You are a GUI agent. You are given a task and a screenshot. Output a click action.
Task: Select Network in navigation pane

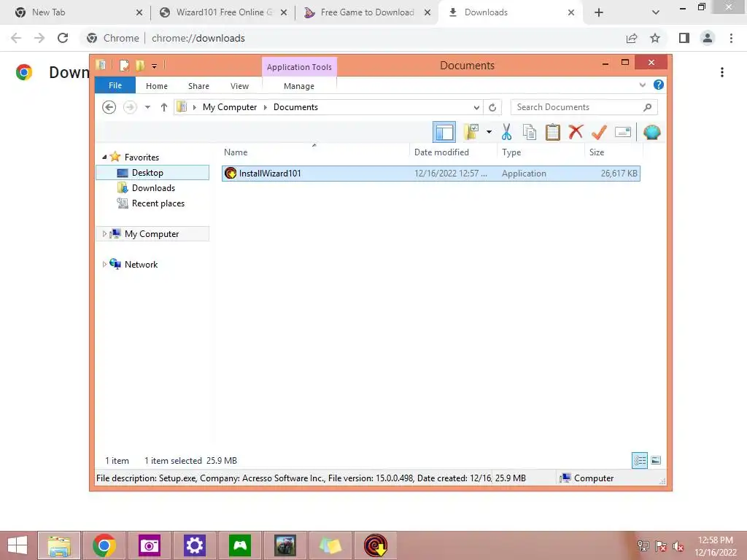pos(141,264)
